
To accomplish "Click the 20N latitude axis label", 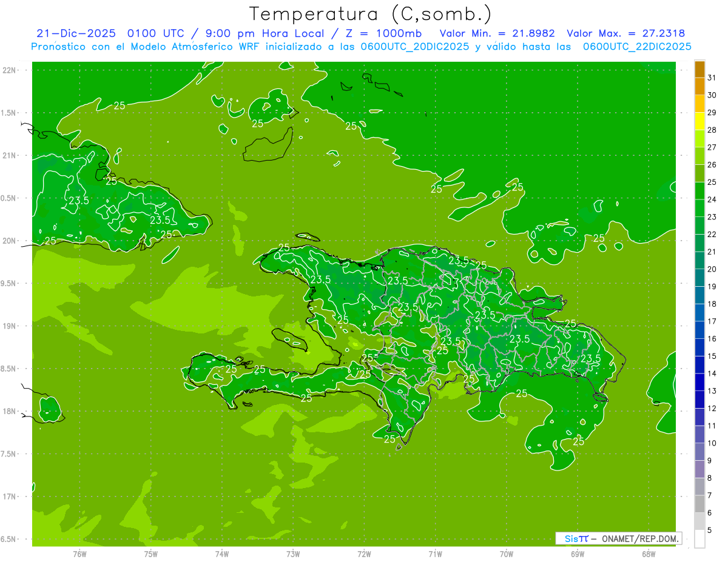I will click(x=9, y=241).
